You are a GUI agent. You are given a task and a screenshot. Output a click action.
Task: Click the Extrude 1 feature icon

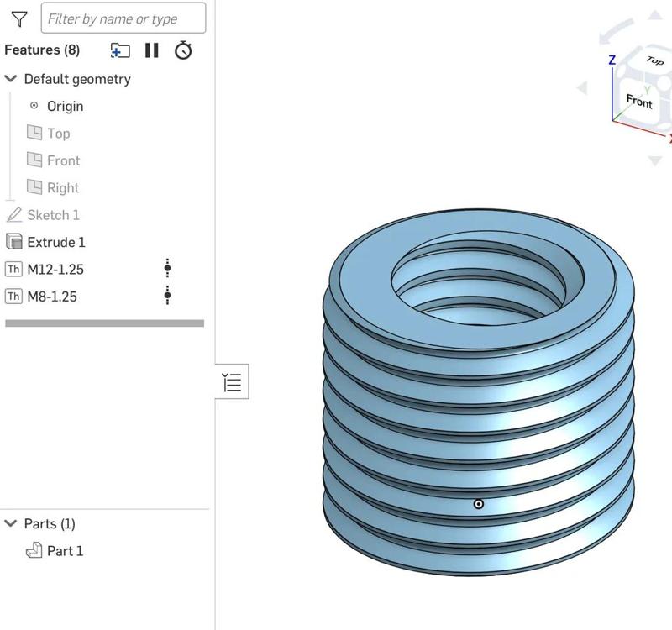pos(14,242)
